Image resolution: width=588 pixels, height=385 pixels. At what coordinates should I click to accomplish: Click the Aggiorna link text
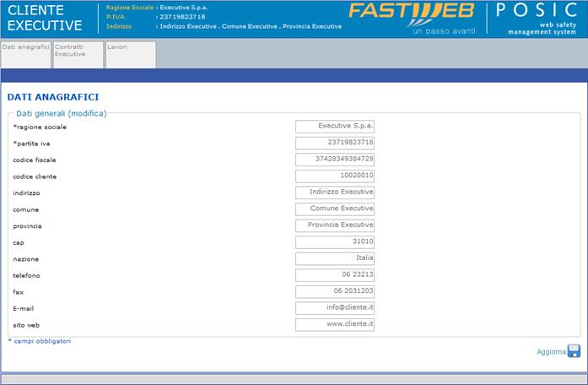click(x=551, y=351)
